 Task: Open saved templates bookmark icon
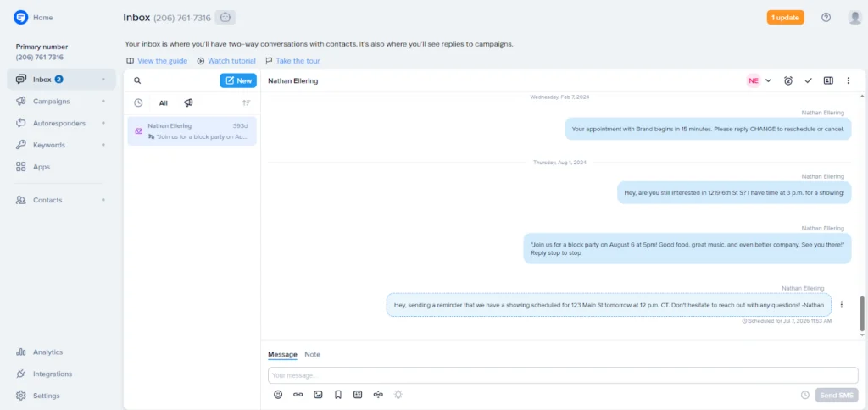click(337, 395)
